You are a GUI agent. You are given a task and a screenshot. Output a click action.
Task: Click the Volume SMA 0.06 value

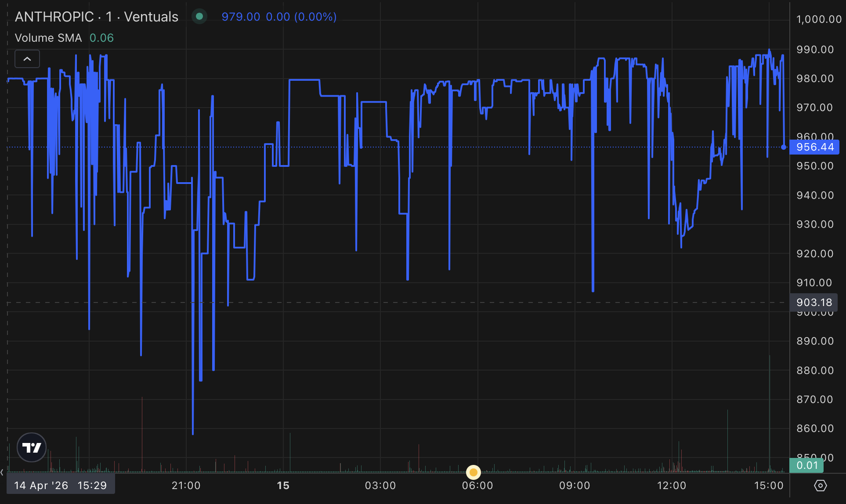point(101,38)
